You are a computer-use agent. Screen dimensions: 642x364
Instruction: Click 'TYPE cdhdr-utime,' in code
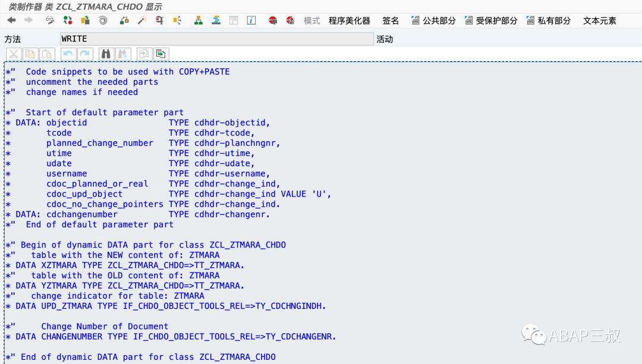[x=212, y=153]
